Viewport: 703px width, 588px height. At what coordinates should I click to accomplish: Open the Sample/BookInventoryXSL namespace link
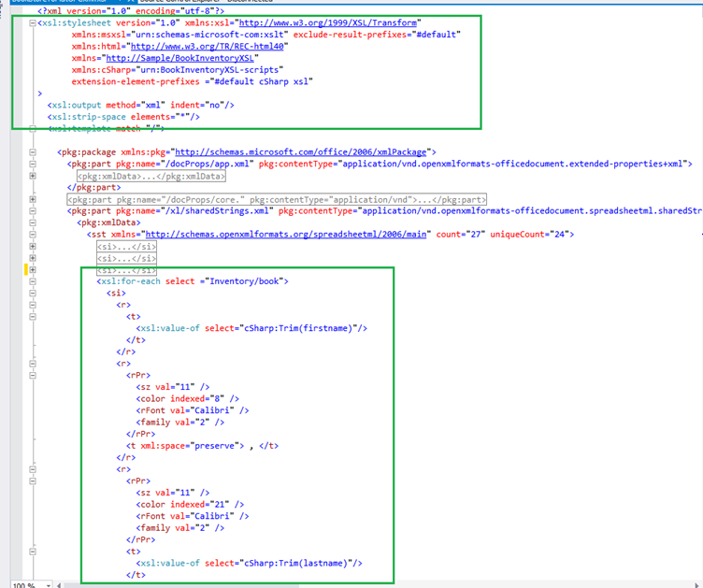tap(179, 58)
